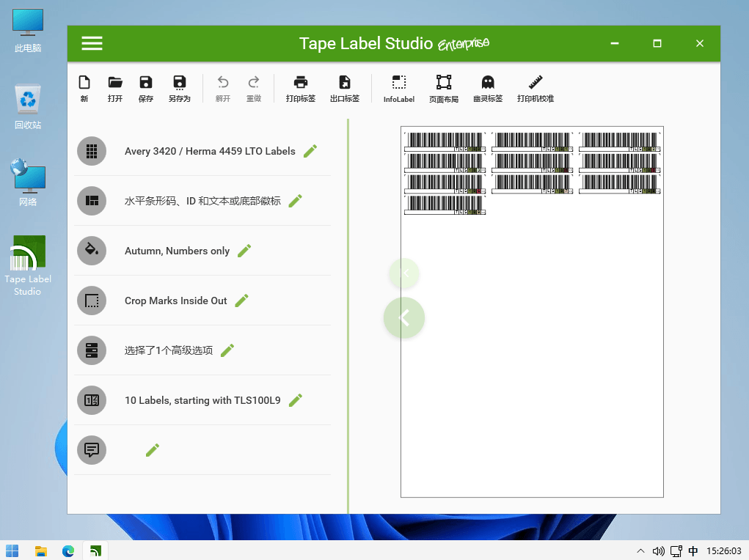Viewport: 749px width, 560px height.
Task: Choose Save As (另存为) icon
Action: (180, 88)
